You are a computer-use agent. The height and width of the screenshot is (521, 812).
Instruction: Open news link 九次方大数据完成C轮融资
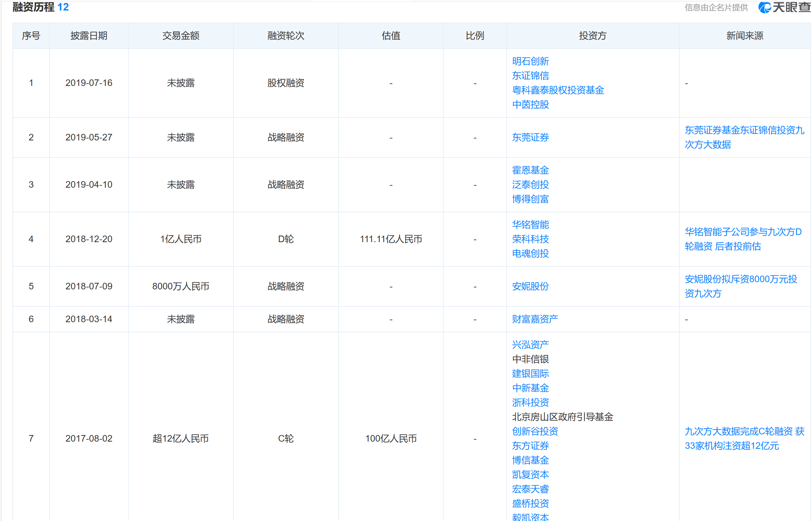(745, 439)
